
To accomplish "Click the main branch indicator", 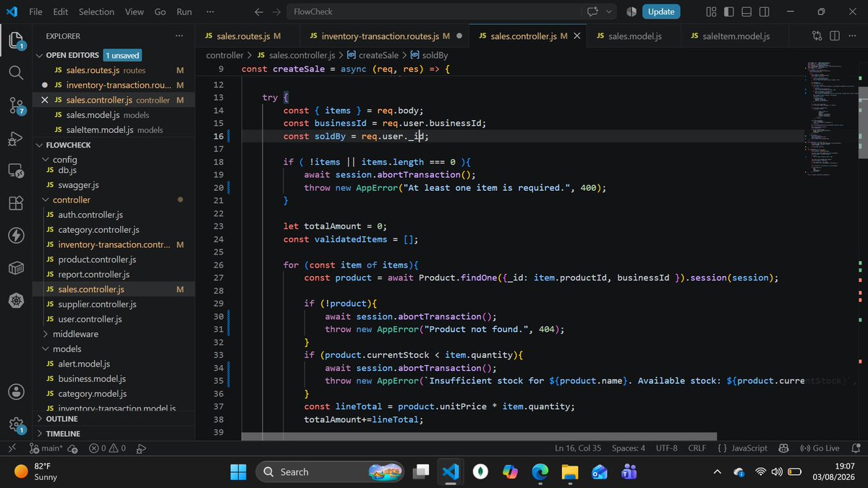I will (x=47, y=448).
